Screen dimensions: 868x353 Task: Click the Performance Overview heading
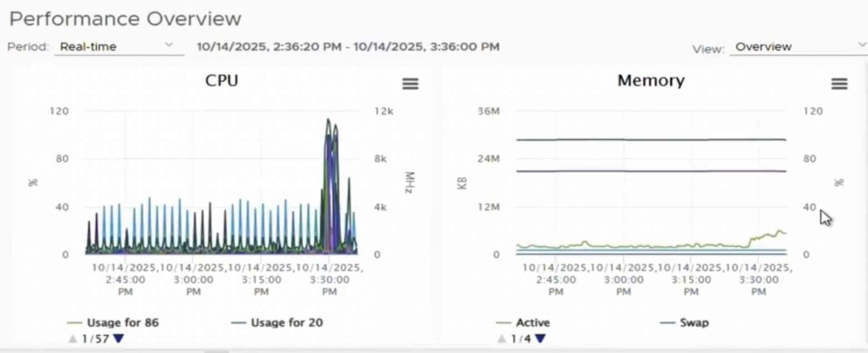pos(125,19)
